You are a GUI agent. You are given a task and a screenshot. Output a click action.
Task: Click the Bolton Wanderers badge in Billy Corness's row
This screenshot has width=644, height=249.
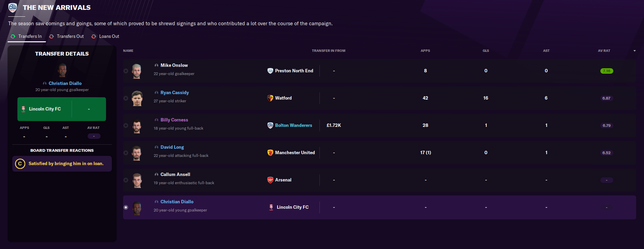[x=270, y=126]
